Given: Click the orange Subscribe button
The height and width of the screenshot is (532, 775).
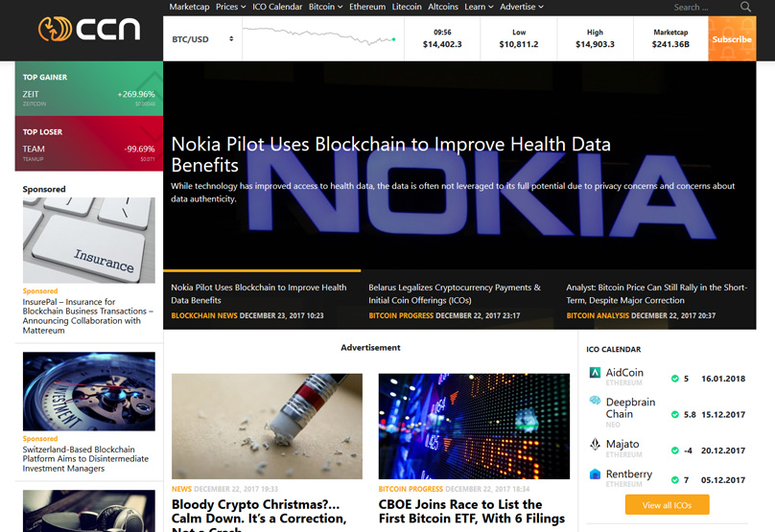Looking at the screenshot, I should tap(732, 39).
